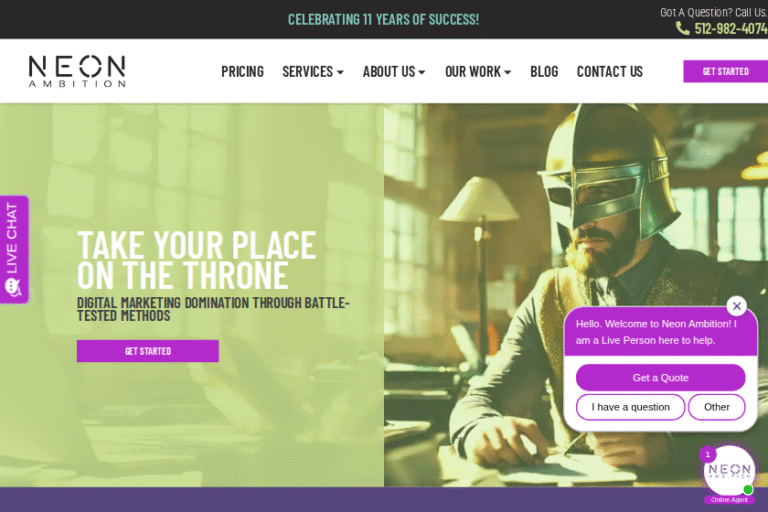Click the hero Get Started button
This screenshot has height=512, width=768.
[x=148, y=351]
